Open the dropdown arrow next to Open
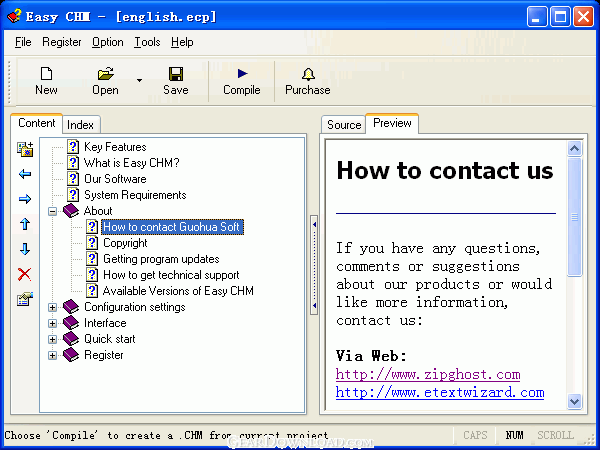600x450 pixels. coord(139,80)
